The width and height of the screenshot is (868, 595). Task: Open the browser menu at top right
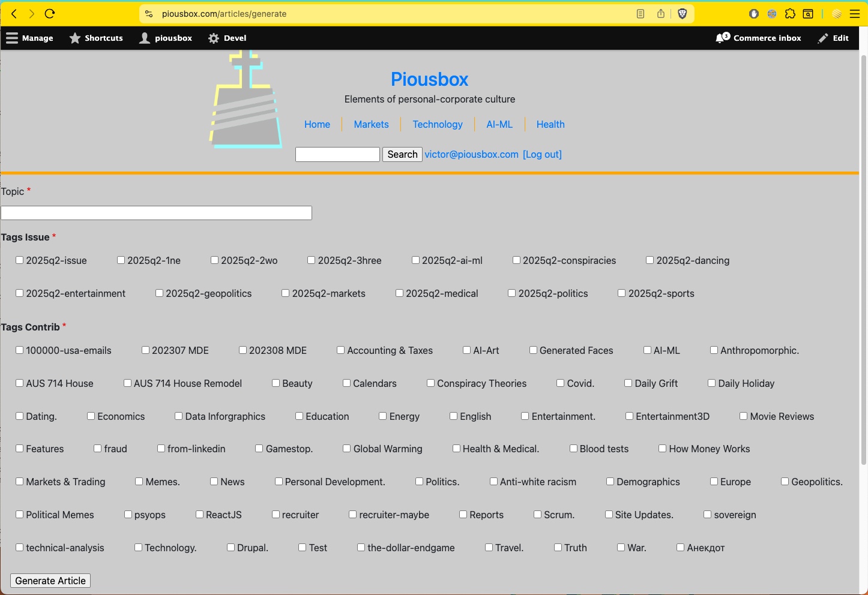pos(855,13)
